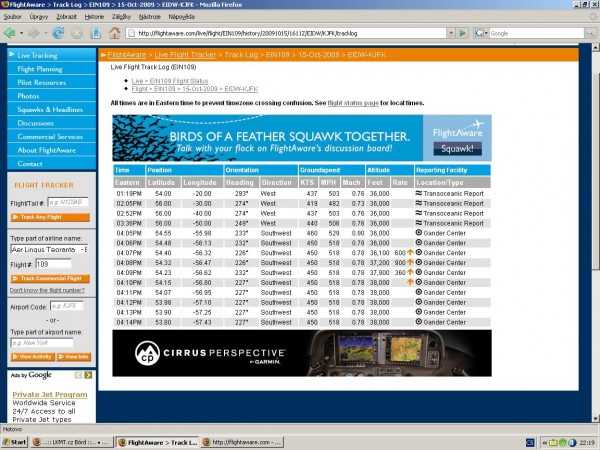Open the Historie menu

(94, 17)
